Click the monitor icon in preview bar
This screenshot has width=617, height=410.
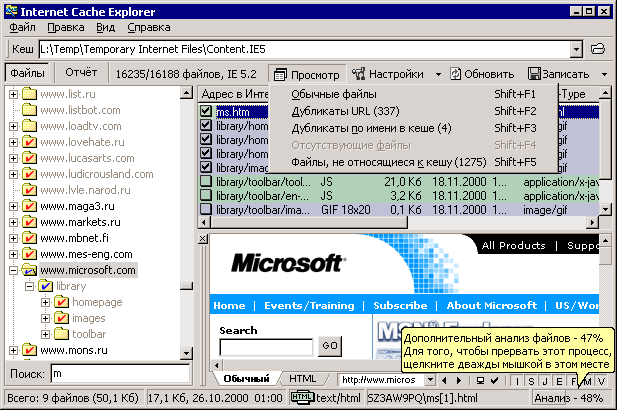(x=480, y=380)
